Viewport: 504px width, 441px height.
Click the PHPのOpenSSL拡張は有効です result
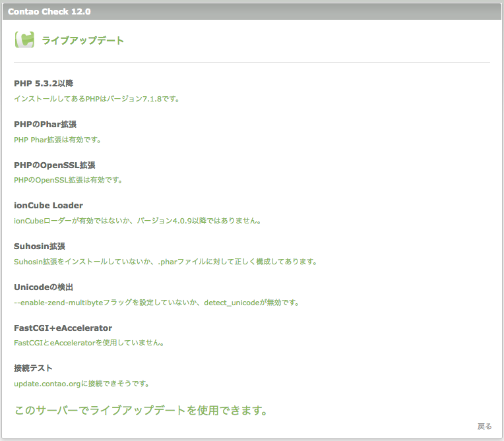[68, 180]
